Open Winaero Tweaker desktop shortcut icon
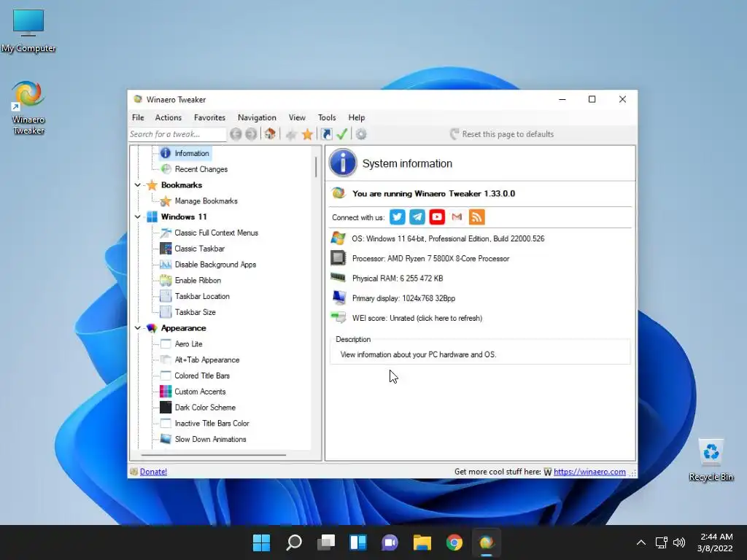This screenshot has width=747, height=560. point(28,109)
